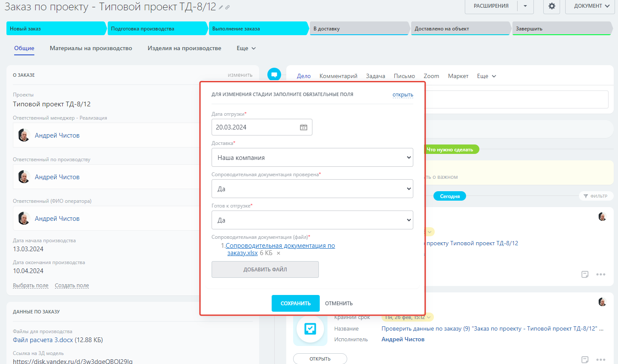The image size is (618, 364).
Task: Click the blue comment bubble timeline icon
Action: (x=274, y=75)
